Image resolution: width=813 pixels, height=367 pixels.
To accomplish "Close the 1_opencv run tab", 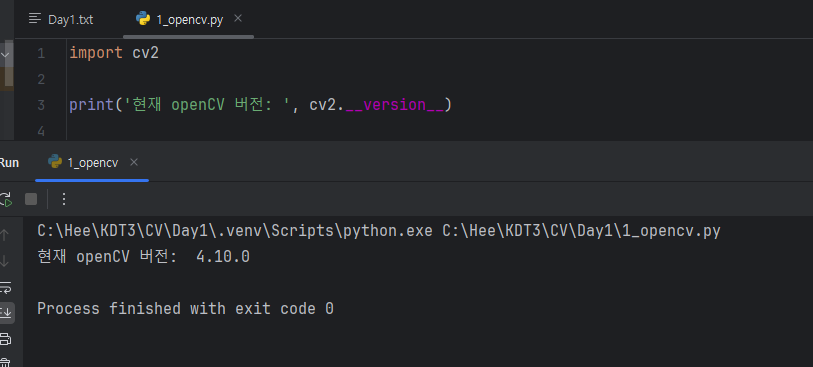I will [134, 162].
